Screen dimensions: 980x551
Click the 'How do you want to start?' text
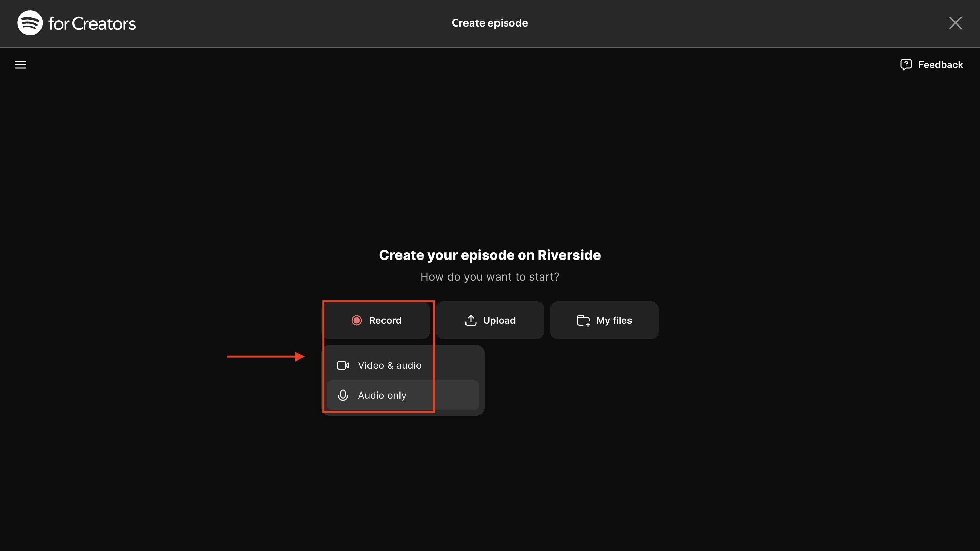click(490, 277)
